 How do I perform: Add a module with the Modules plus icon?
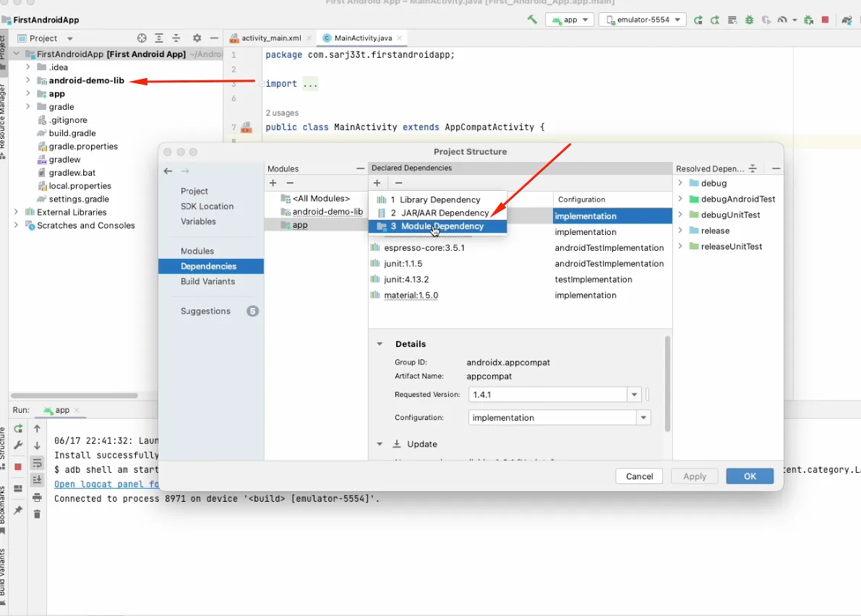(273, 183)
